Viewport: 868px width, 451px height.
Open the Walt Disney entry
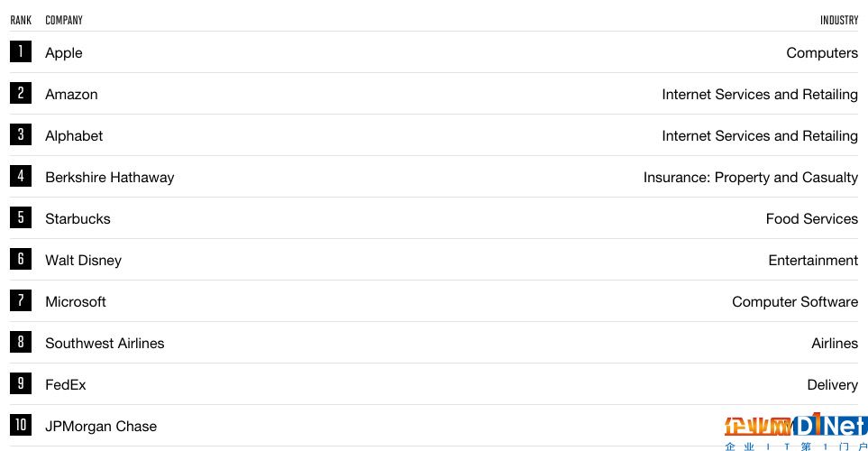[x=84, y=261]
